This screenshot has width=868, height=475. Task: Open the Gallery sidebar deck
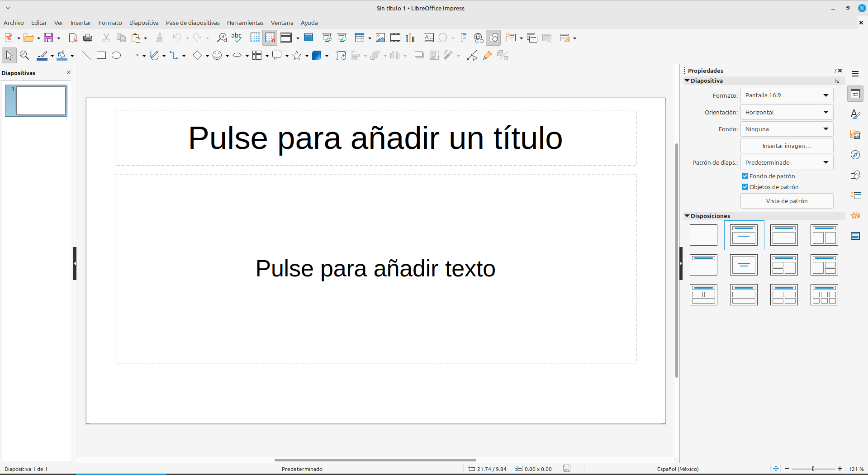coord(855,134)
